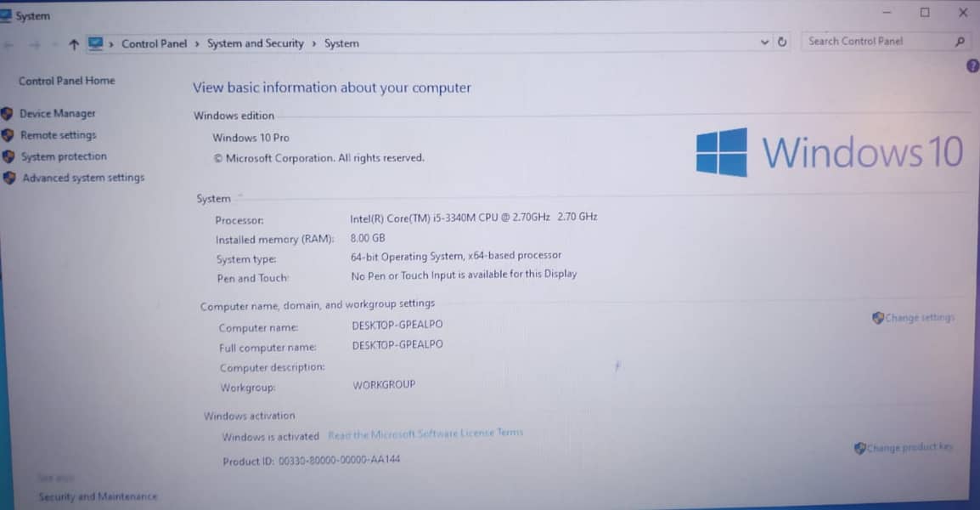The width and height of the screenshot is (980, 510).
Task: Click the Forward arrow navigation button
Action: click(x=34, y=44)
